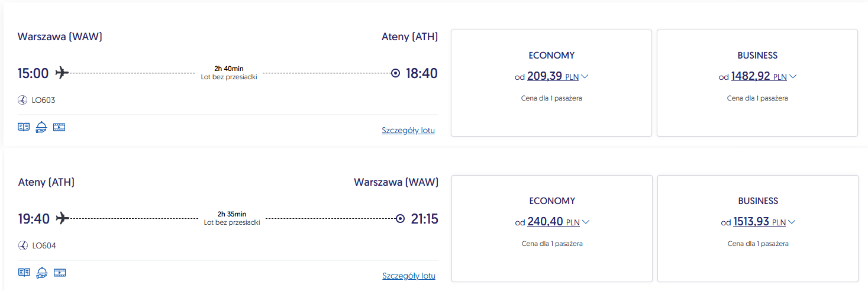Click the in-flight video icon for LO604
Image resolution: width=868 pixels, height=291 pixels.
coord(60,273)
